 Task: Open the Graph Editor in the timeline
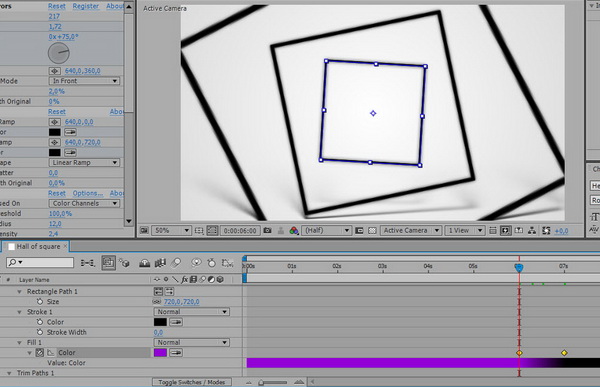pos(228,263)
